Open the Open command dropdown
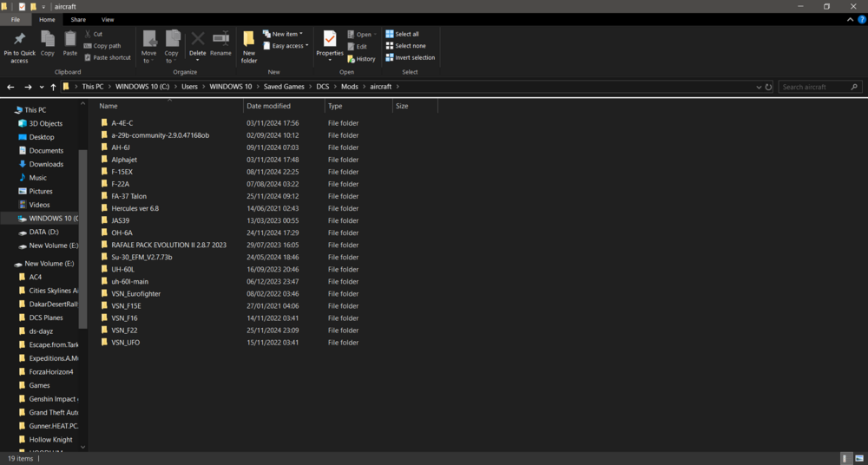Viewport: 868px width, 465px height. 362,35
